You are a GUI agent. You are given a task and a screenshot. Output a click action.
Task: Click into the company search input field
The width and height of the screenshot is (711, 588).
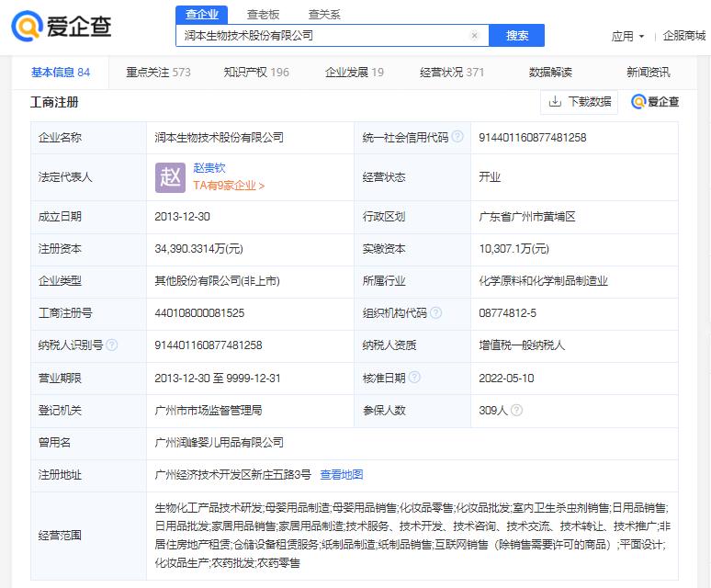322,36
